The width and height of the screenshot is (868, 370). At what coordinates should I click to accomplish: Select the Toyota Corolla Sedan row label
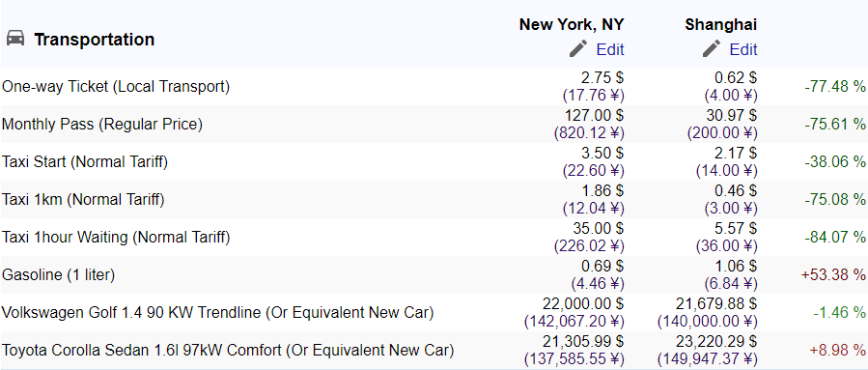pos(228,350)
